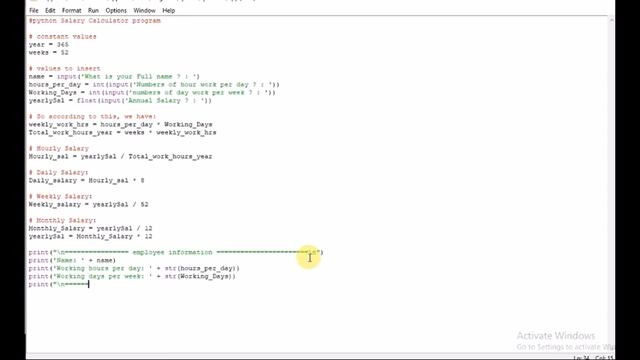The image size is (640, 360).
Task: Click the '# constant values' comment
Action: pos(62,37)
